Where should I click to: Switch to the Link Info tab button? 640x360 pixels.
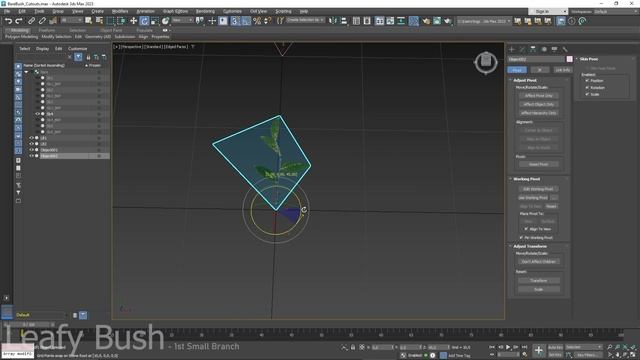tap(562, 70)
